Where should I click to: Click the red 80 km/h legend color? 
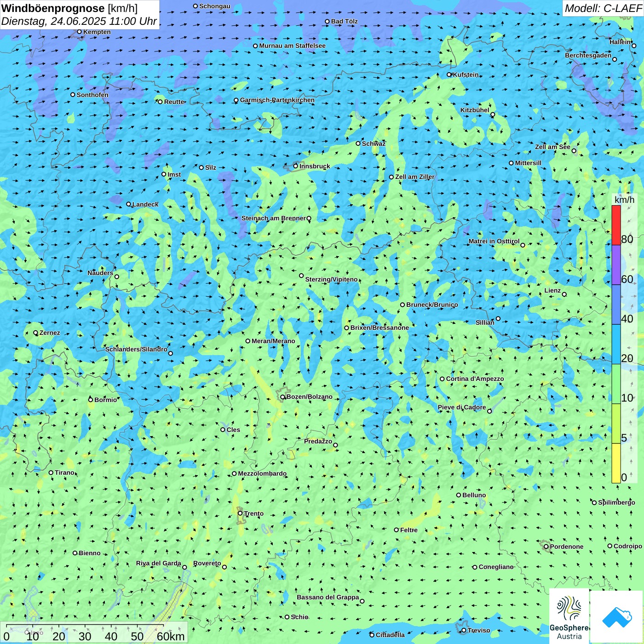pos(616,225)
